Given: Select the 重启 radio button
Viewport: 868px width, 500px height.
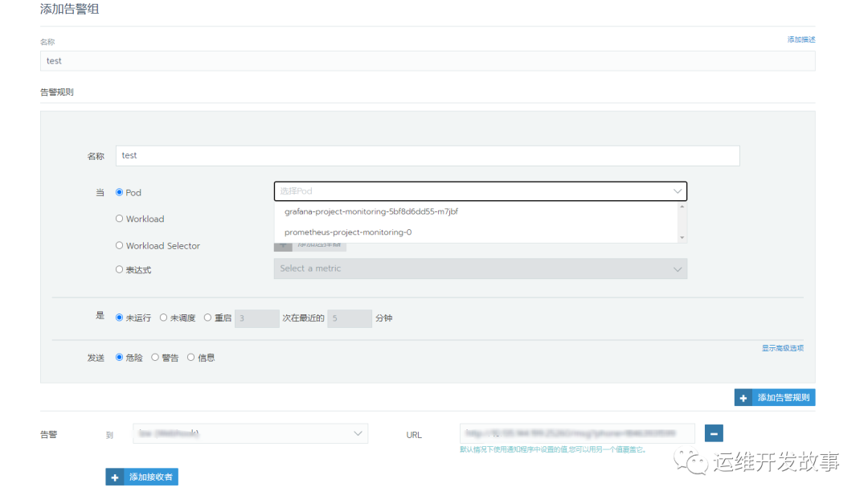Looking at the screenshot, I should click(x=207, y=318).
